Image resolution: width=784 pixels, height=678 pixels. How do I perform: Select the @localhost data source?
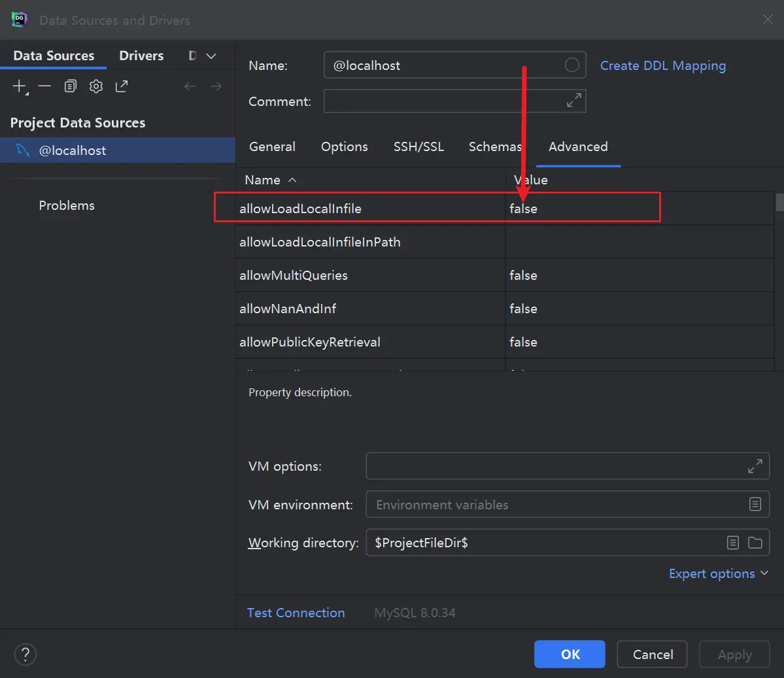pyautogui.click(x=72, y=150)
